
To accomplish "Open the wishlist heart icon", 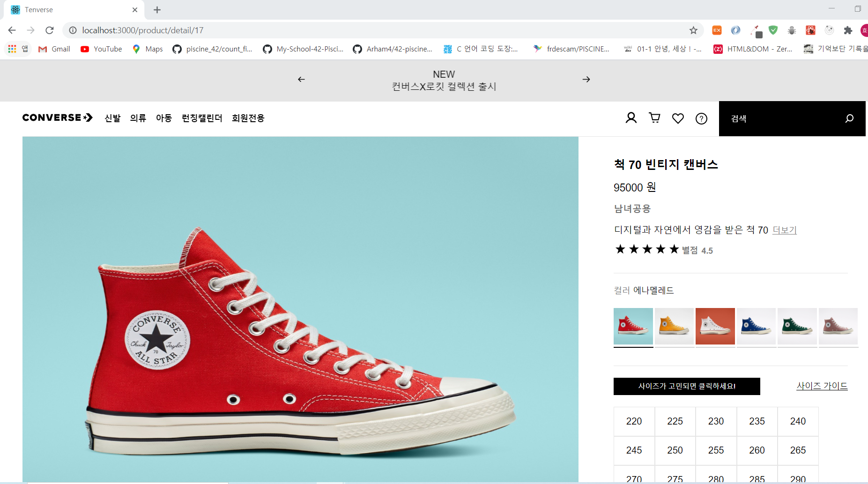I will pos(677,118).
